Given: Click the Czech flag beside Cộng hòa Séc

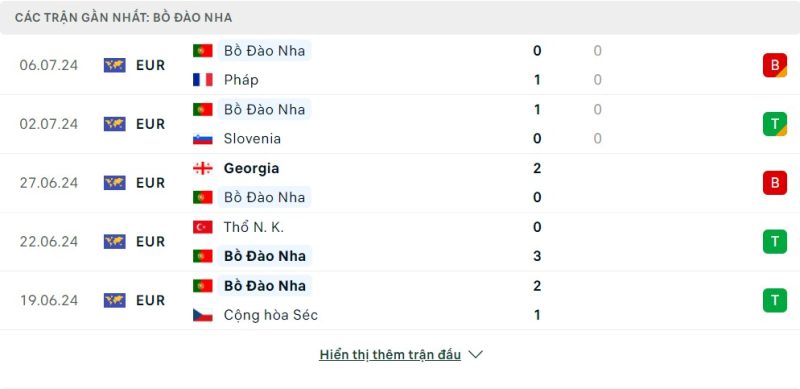Looking at the screenshot, I should [x=203, y=315].
